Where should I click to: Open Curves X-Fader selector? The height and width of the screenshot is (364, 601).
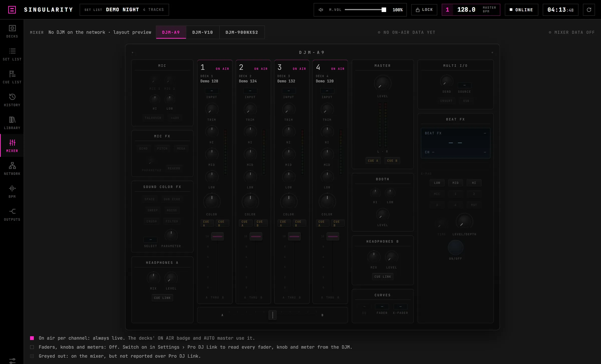[x=400, y=306]
